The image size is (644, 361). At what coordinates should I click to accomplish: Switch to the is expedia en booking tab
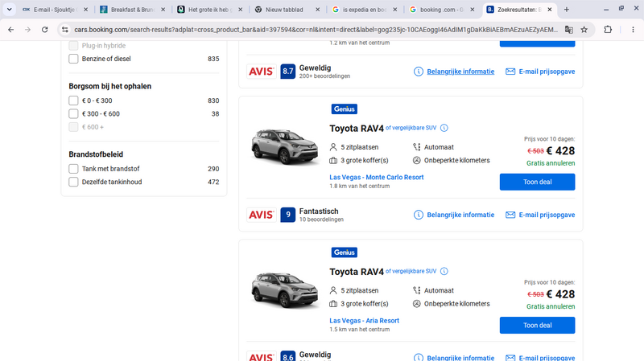[365, 10]
